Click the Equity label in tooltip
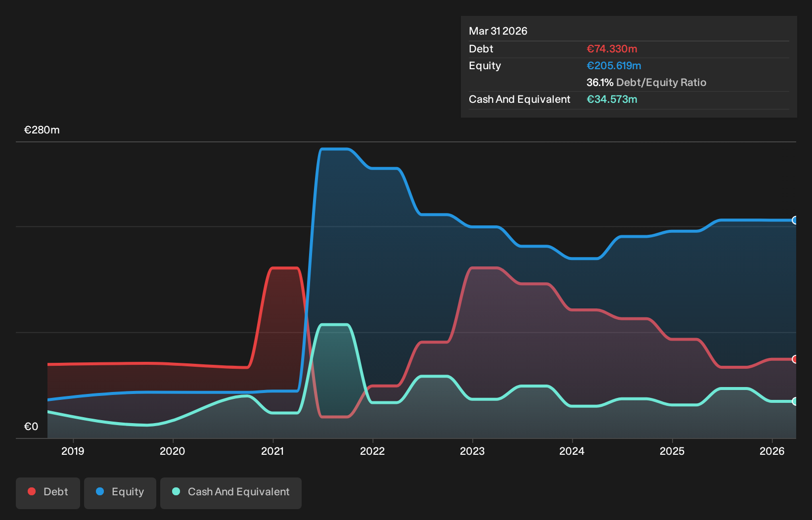 [x=485, y=66]
